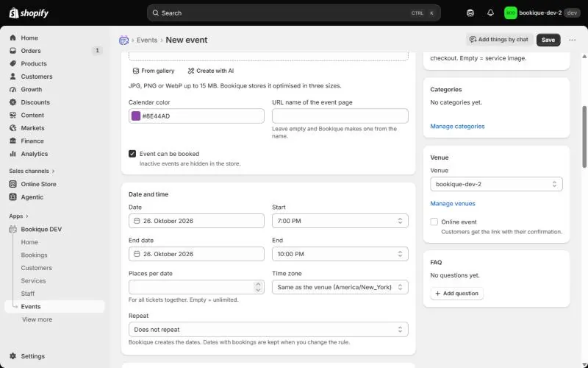Viewport: 588px width, 368px height.
Task: Click the purple calendar color swatch
Action: click(x=136, y=116)
